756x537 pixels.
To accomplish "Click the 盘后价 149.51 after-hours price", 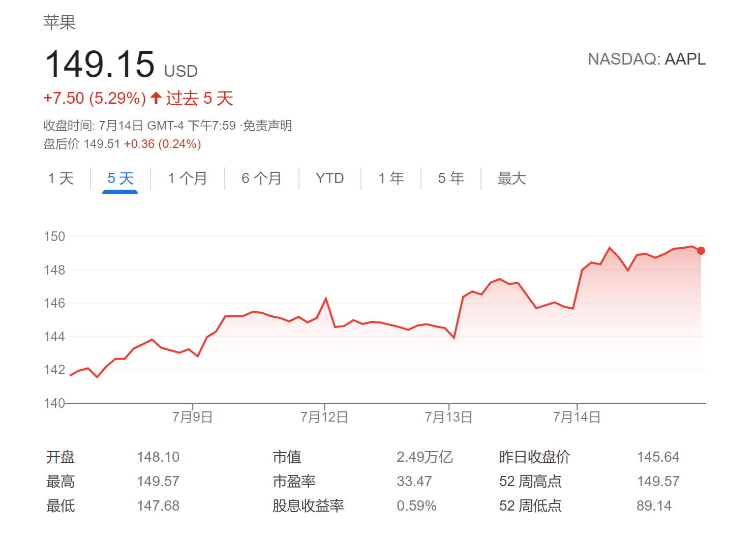I will (82, 144).
